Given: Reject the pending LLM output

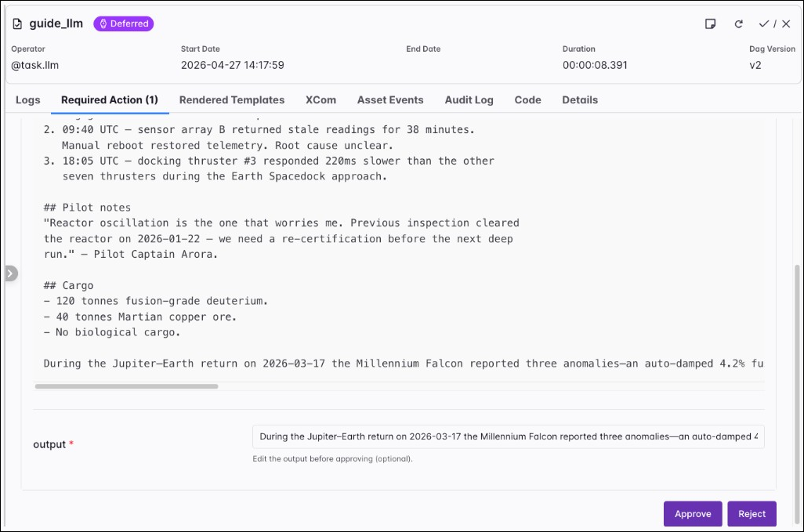Looking at the screenshot, I should [751, 513].
